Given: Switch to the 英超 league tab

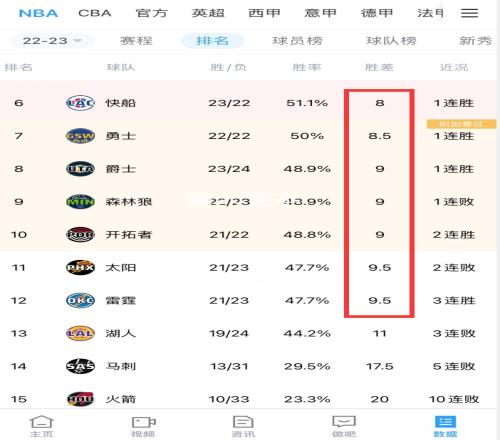Looking at the screenshot, I should (x=208, y=13).
